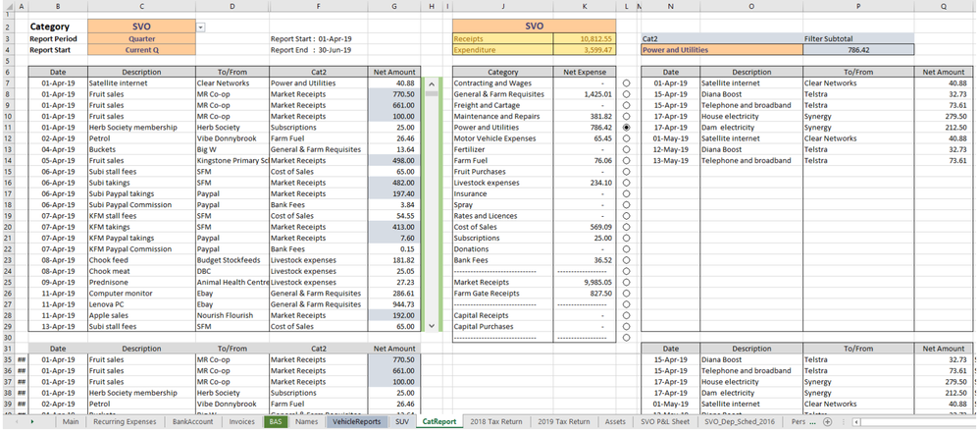Click Receipts amount 10,812.55
980x434 pixels.
coord(585,38)
